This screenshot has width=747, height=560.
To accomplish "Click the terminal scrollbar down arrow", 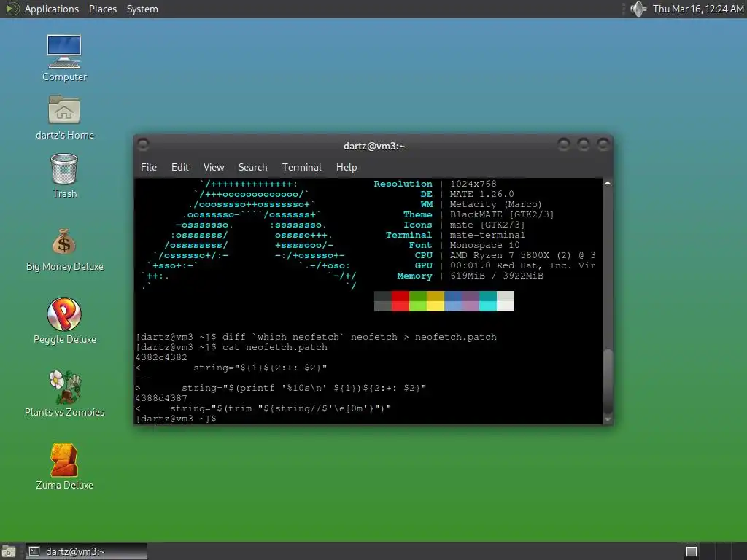I will click(608, 419).
